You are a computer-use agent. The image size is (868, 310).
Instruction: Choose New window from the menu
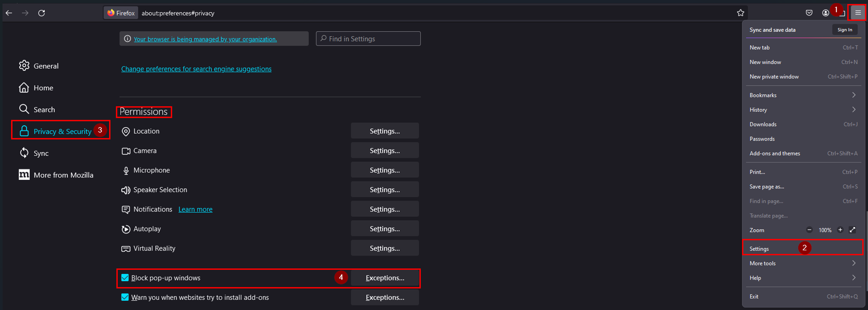[803, 62]
